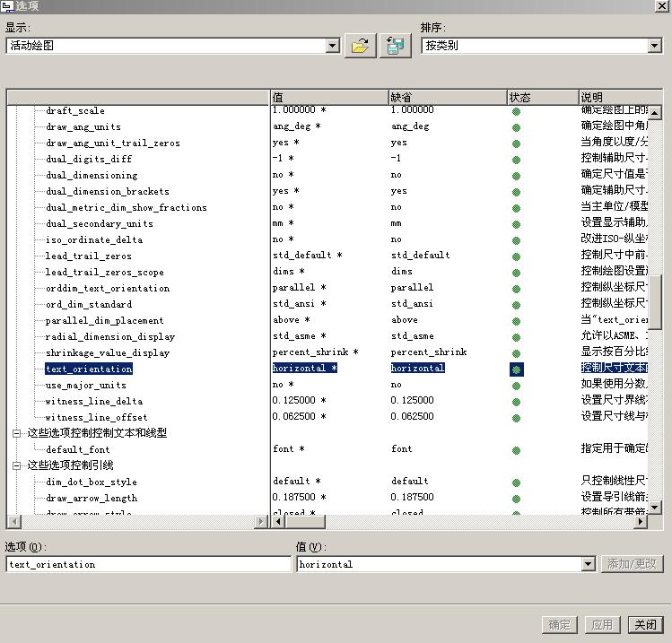This screenshot has width=672, height=643.
Task: Click the highlighted value 'horizontal *'
Action: pos(305,368)
